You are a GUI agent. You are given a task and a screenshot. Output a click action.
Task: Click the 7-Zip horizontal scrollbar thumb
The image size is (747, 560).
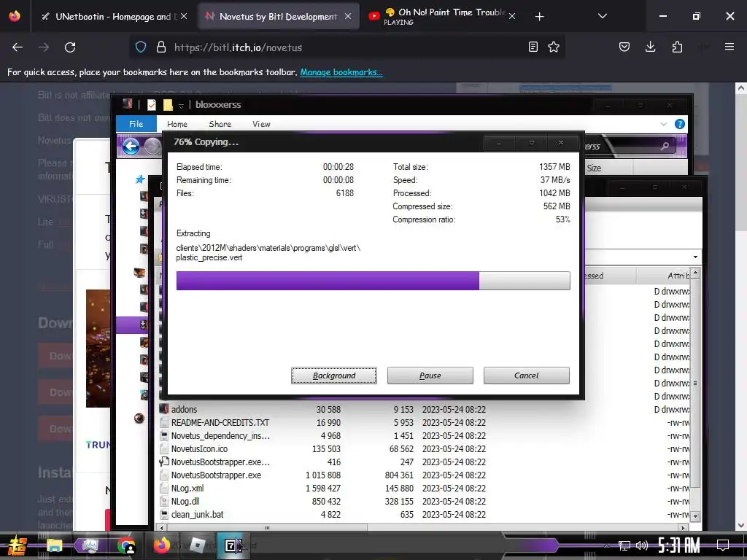(267, 528)
